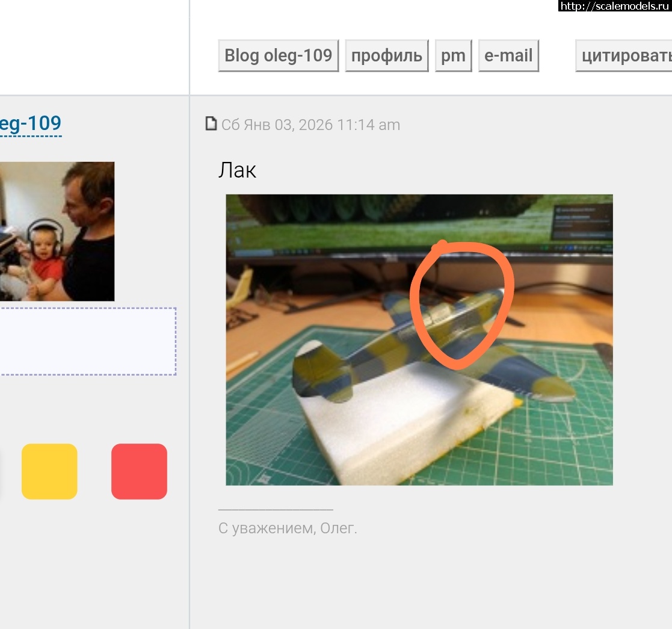Click the user avatar photo
672x629 pixels.
point(57,231)
